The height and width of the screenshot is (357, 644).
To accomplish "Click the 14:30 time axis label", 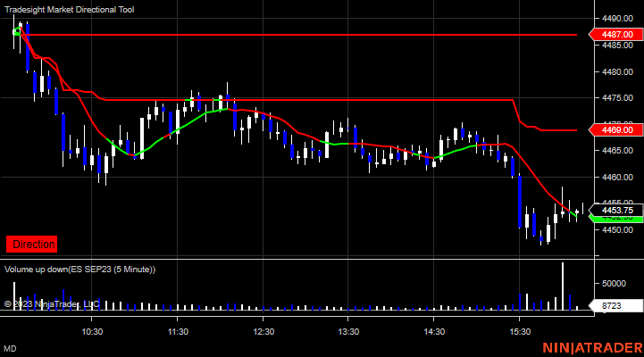I will [434, 331].
